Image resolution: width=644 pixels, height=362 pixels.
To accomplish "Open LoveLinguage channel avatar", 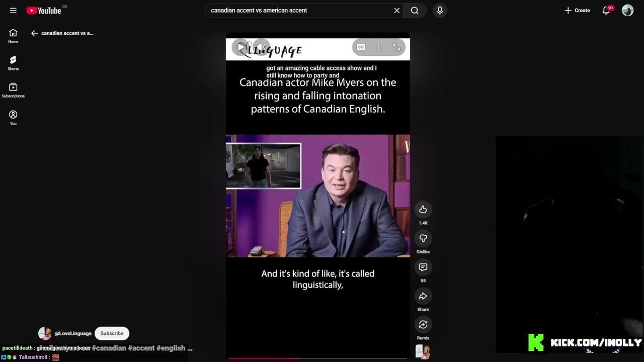I will pyautogui.click(x=44, y=333).
